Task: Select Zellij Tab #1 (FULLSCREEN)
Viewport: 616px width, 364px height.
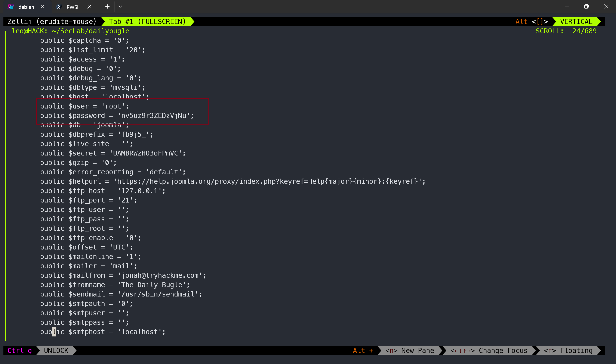Action: [147, 22]
